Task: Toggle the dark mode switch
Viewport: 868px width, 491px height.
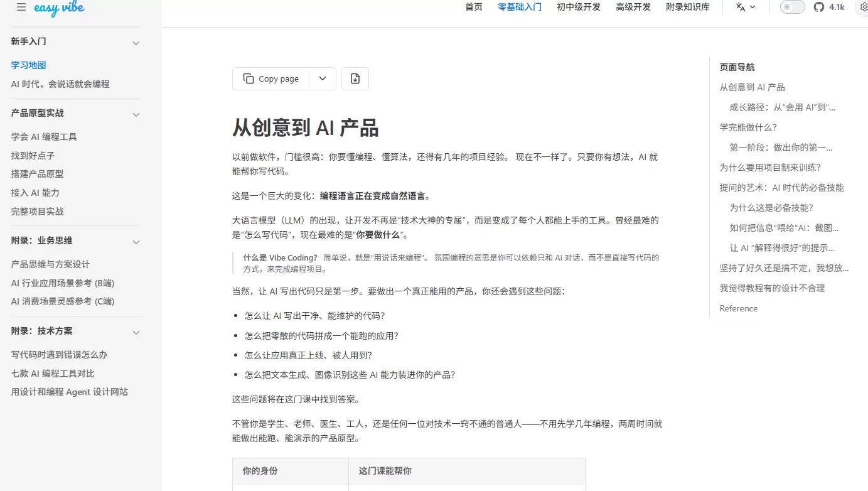Action: pos(792,7)
